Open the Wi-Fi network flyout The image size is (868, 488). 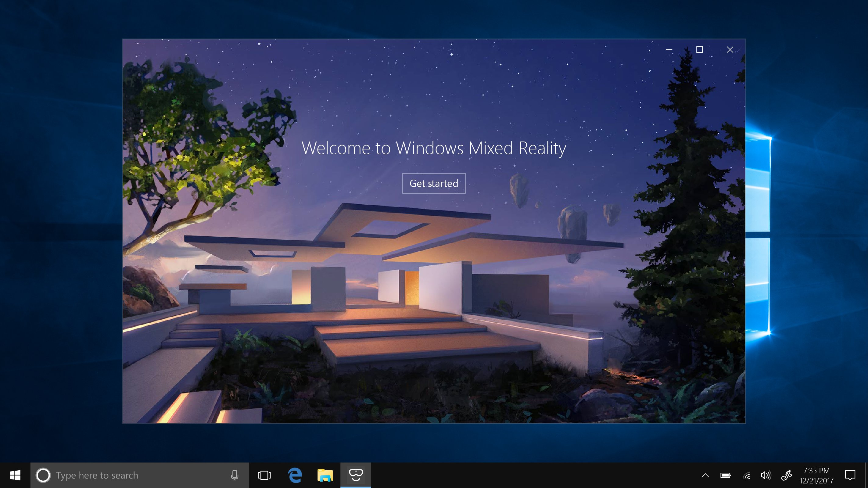click(747, 475)
